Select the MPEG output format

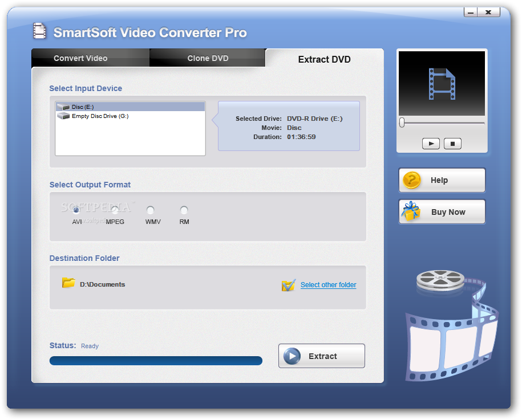[115, 210]
